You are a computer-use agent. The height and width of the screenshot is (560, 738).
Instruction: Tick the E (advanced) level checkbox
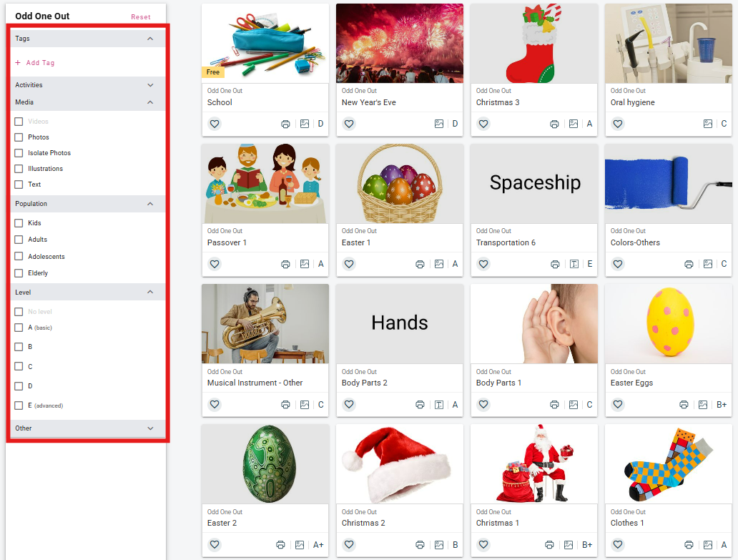[x=19, y=406]
